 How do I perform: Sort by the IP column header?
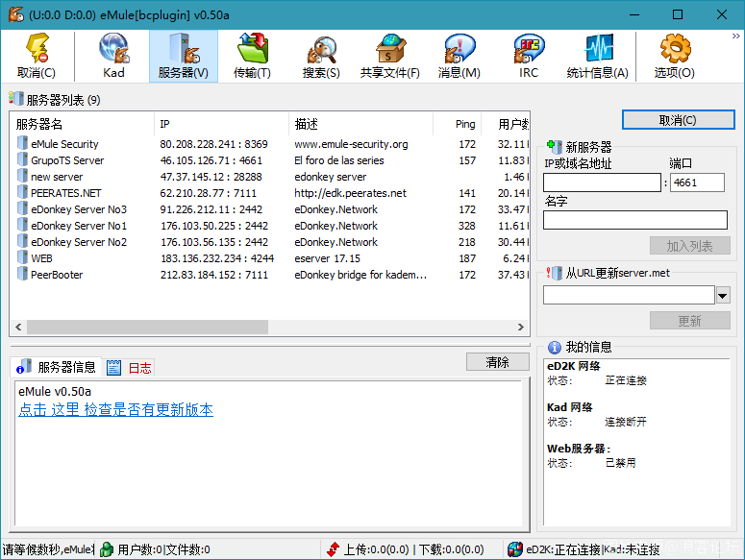tap(221, 124)
